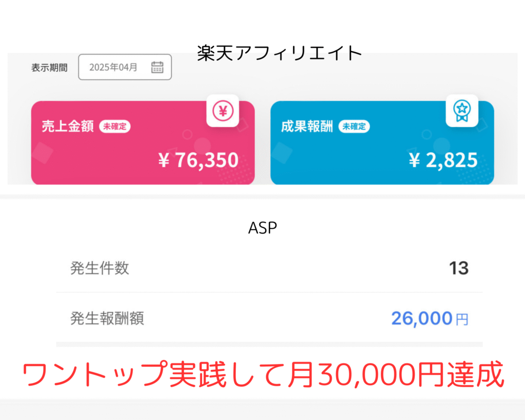
Task: Click the award ribbon star icon
Action: pyautogui.click(x=462, y=111)
